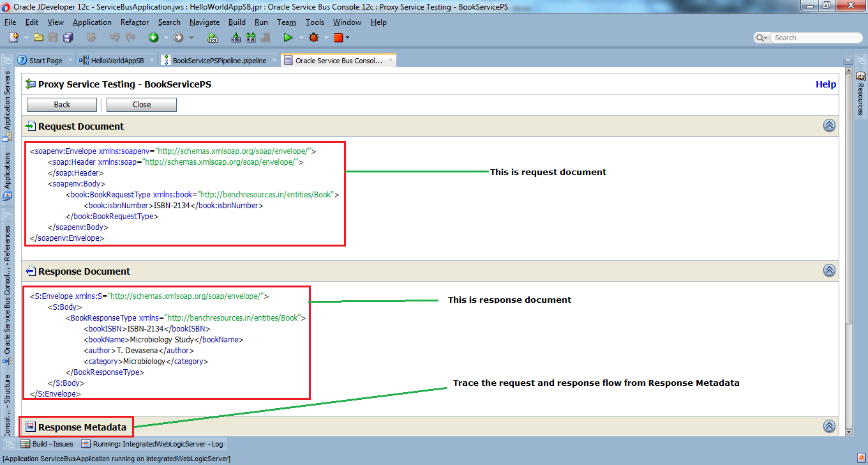Click the Back button
Image resolution: width=868 pixels, height=465 pixels.
pos(62,105)
